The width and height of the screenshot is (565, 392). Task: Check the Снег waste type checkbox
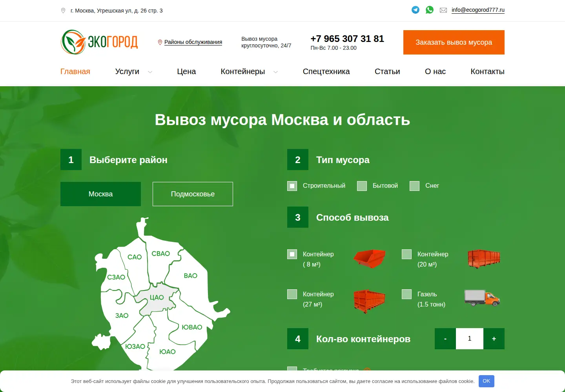coord(415,186)
